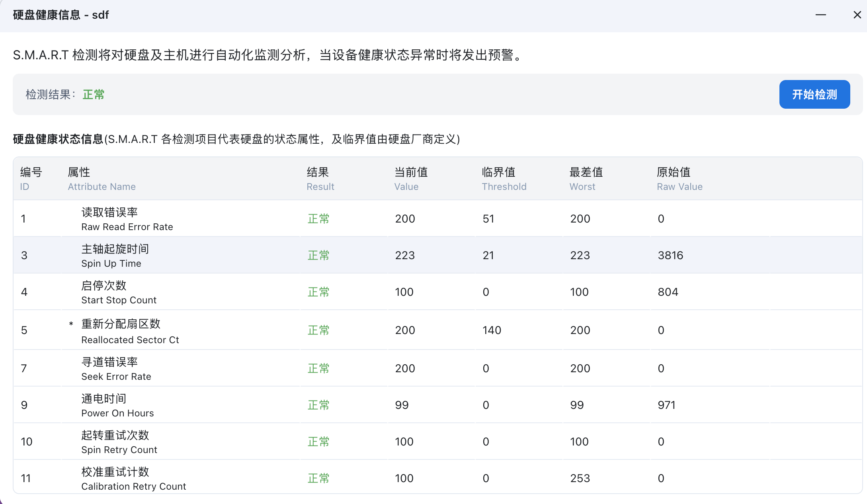Click asterisk beside Reallocated Sector Ct
The height and width of the screenshot is (504, 867).
tap(71, 324)
